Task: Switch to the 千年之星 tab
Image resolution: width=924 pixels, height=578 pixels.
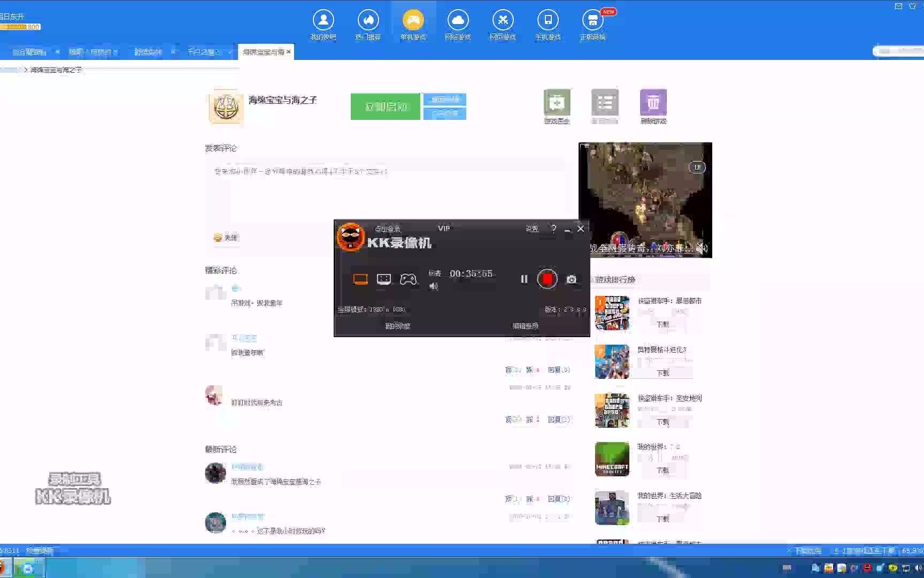Action: [203, 52]
